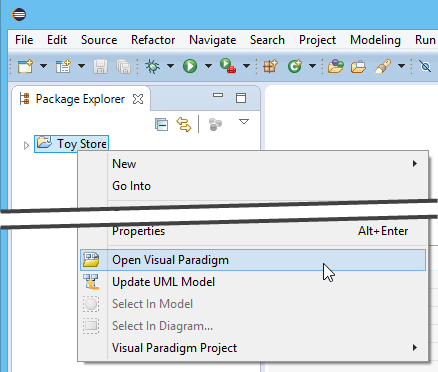The width and height of the screenshot is (438, 372).
Task: Open the New submenu in context menu
Action: tap(253, 164)
